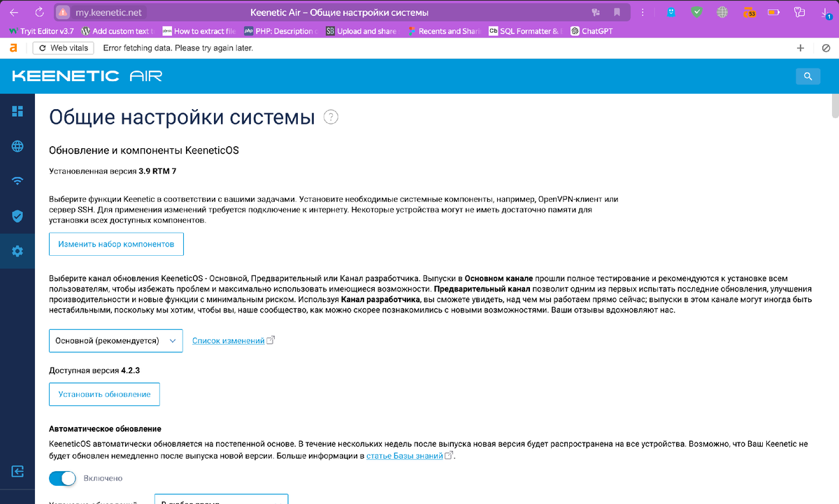Open the gear settings section in sidebar

(x=17, y=251)
